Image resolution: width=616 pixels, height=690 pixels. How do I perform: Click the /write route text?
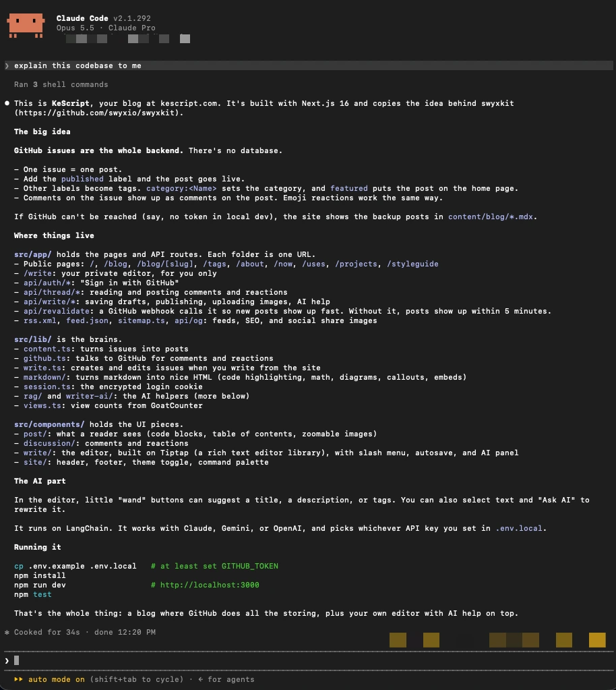pos(38,273)
